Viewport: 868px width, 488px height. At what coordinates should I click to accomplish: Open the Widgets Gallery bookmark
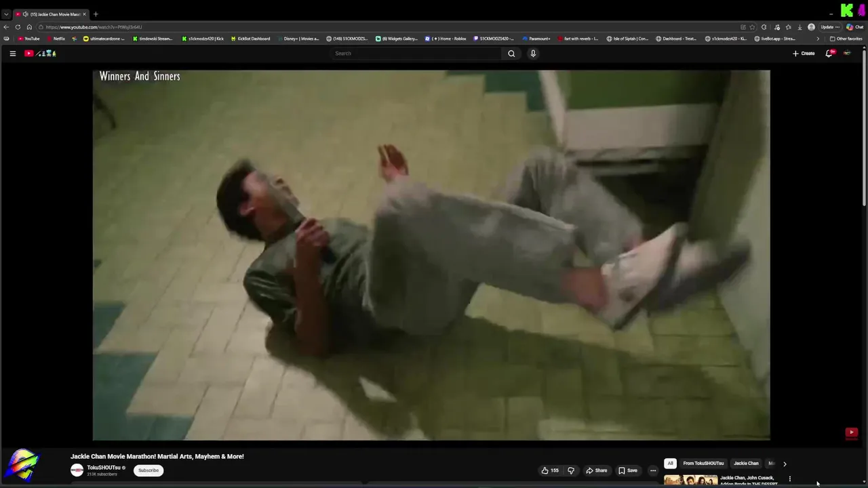point(397,39)
